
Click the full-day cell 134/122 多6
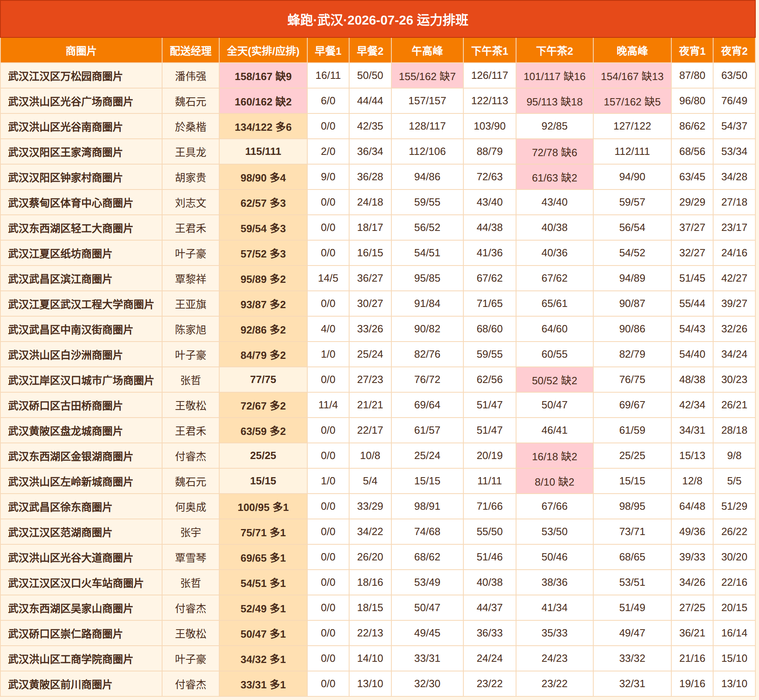point(263,127)
